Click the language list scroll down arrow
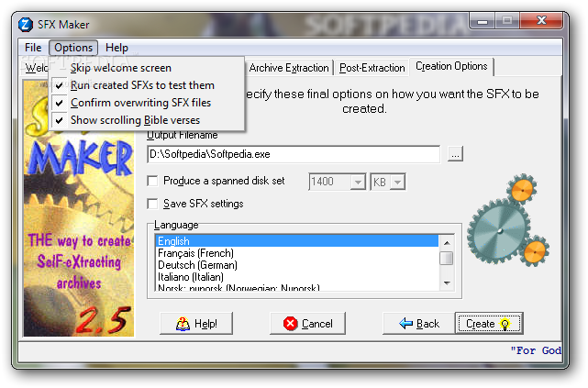 [447, 283]
